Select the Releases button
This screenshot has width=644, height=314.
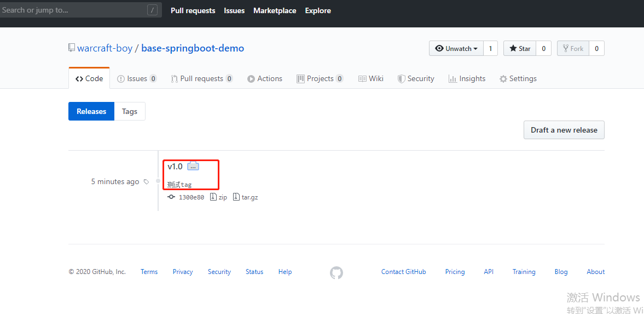tap(91, 111)
